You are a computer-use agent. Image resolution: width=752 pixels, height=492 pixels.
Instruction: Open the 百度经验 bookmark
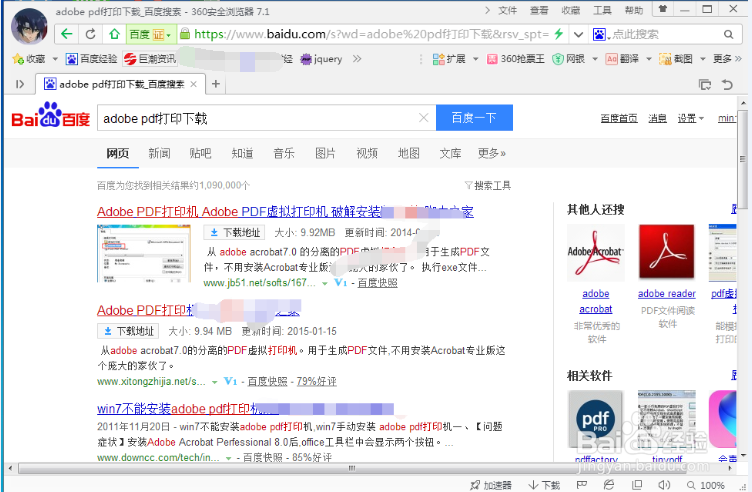92,59
